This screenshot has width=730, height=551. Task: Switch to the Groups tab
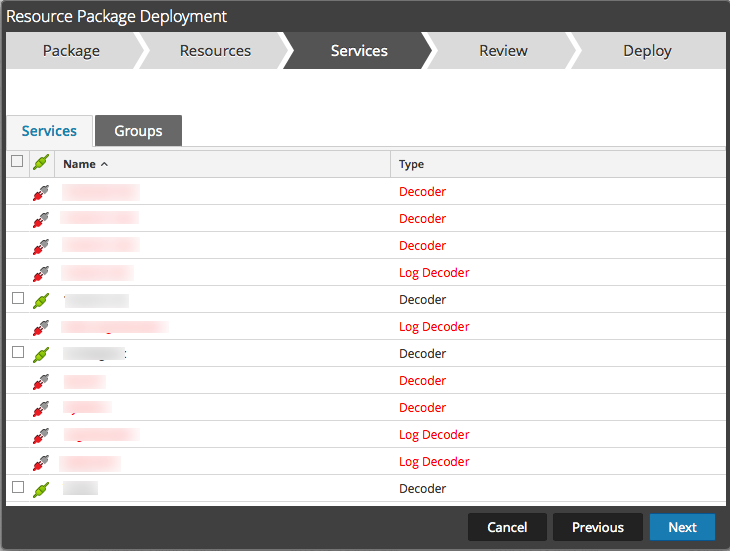click(x=138, y=131)
